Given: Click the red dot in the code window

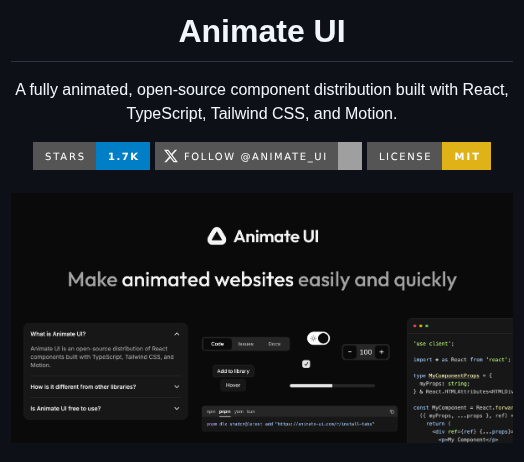Looking at the screenshot, I should [x=415, y=326].
